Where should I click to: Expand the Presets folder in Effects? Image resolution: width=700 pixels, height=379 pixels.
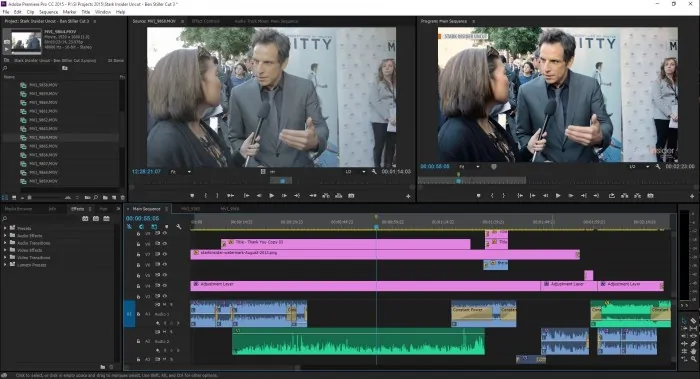tap(5, 228)
